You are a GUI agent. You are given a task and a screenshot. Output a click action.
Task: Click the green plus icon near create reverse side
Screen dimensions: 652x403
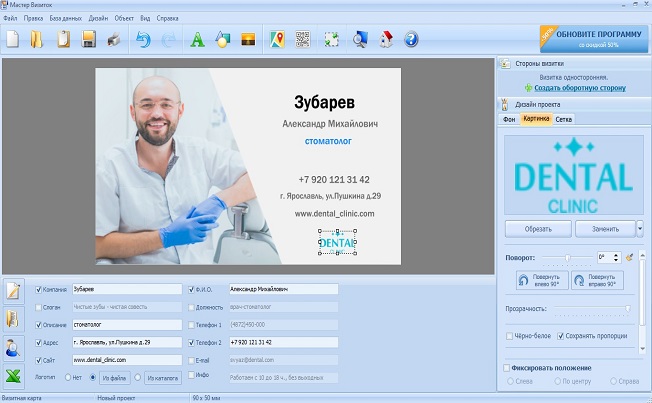tap(529, 88)
